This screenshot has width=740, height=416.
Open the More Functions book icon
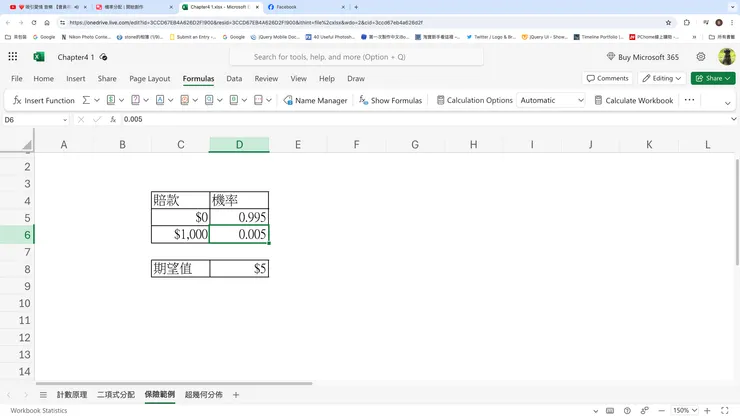pyautogui.click(x=258, y=100)
